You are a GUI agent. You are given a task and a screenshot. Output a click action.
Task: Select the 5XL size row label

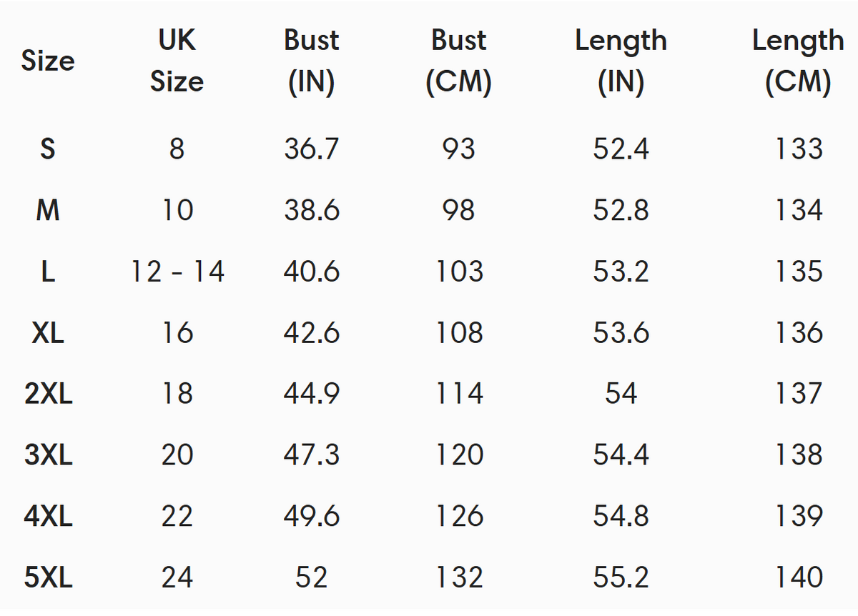point(48,577)
